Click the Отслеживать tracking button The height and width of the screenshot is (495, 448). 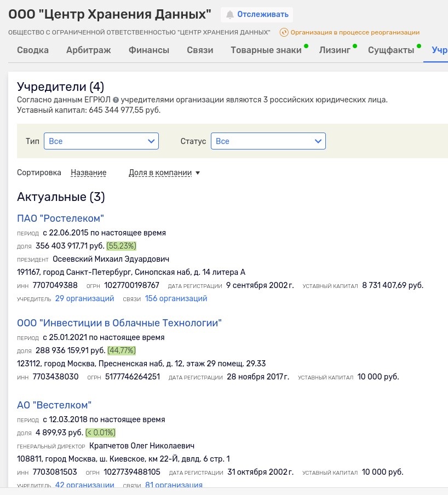pyautogui.click(x=257, y=15)
